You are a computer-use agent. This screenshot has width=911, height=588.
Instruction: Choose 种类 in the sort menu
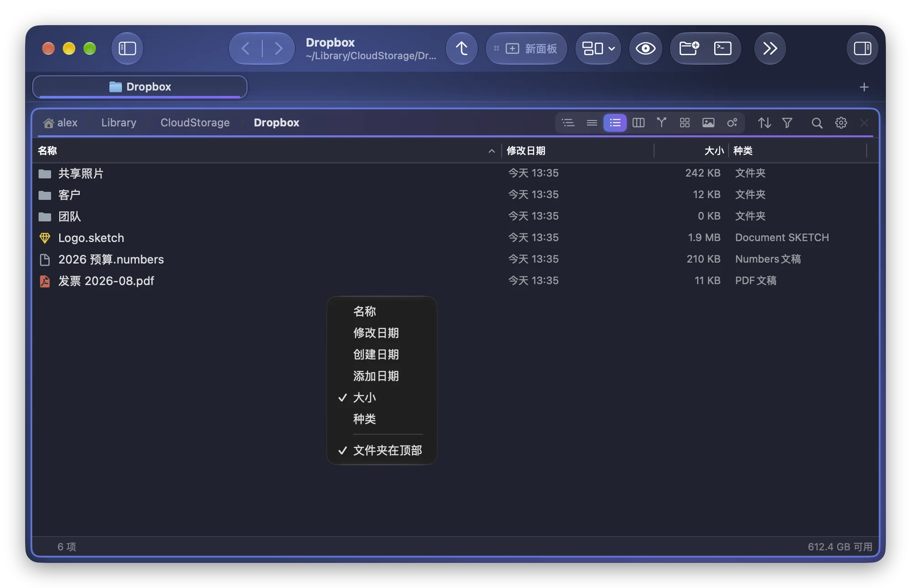382,419
